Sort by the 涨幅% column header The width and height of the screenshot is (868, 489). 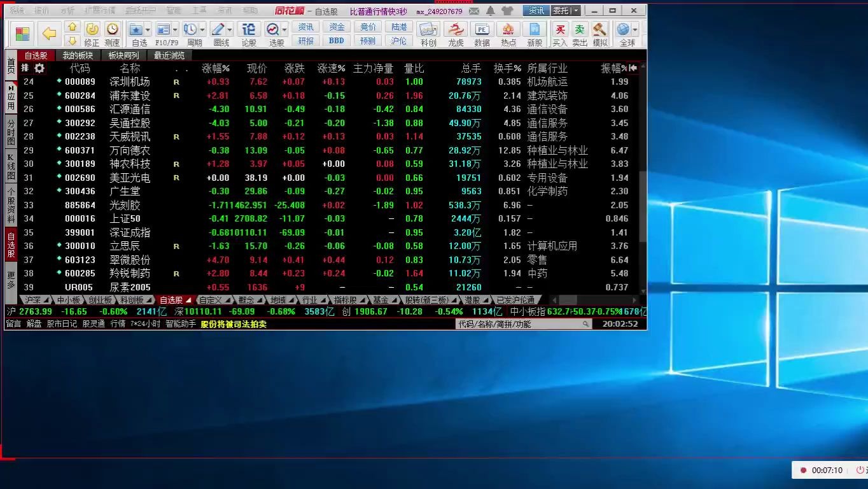tap(216, 68)
